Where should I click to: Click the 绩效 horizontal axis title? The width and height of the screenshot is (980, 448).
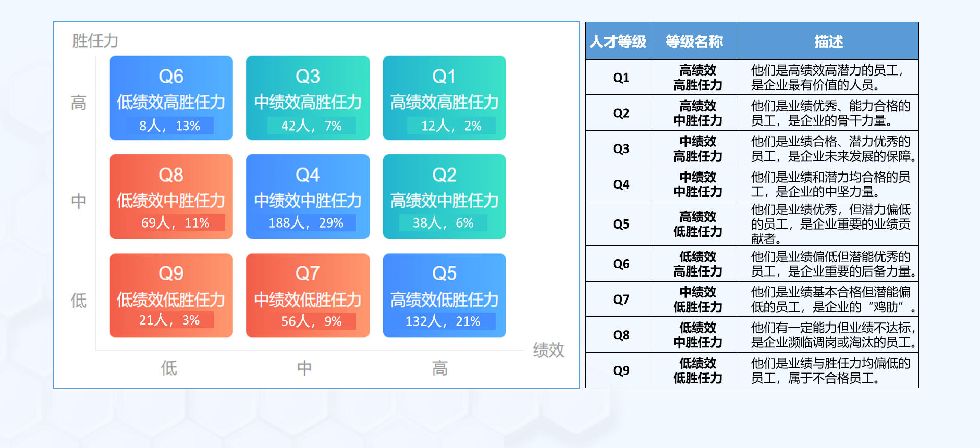[x=549, y=350]
